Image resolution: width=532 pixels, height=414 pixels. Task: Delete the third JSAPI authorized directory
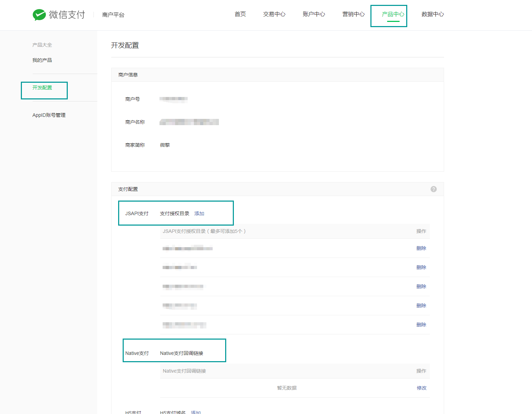coord(421,286)
